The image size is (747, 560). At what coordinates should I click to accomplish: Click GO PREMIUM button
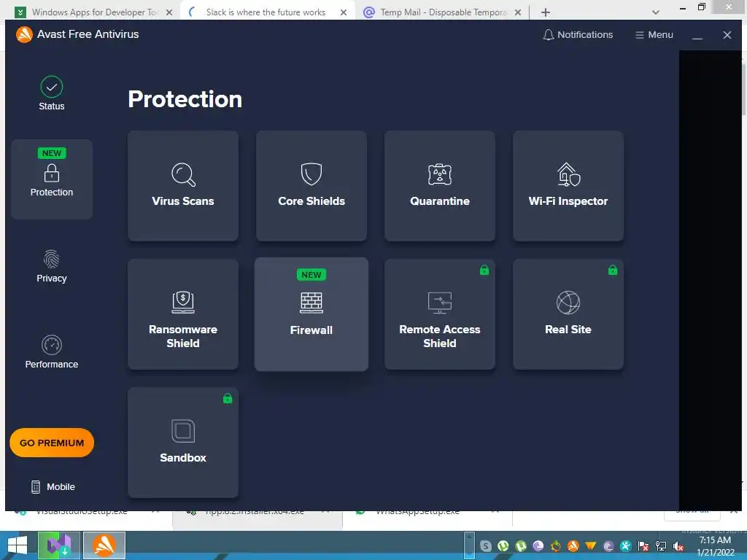click(52, 443)
